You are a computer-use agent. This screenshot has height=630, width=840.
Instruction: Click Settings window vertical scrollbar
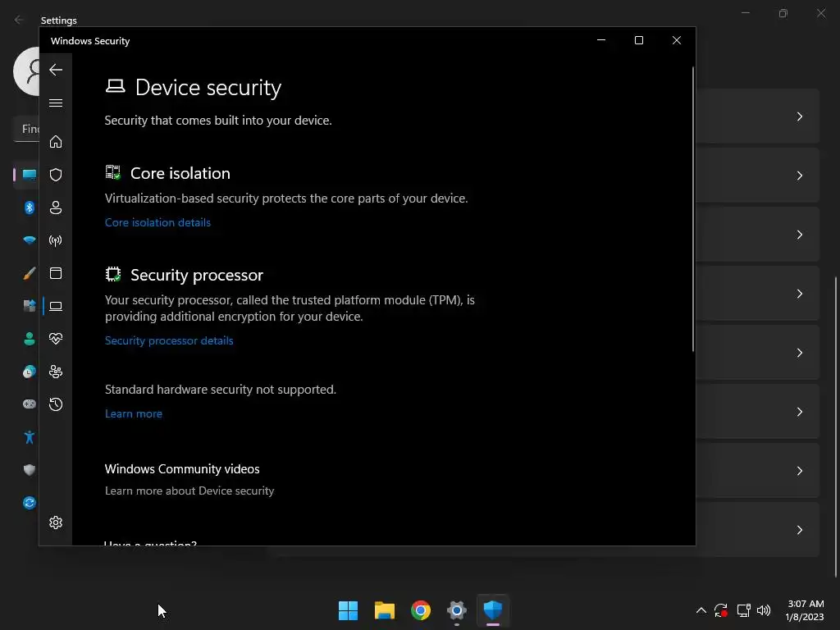[x=836, y=427]
